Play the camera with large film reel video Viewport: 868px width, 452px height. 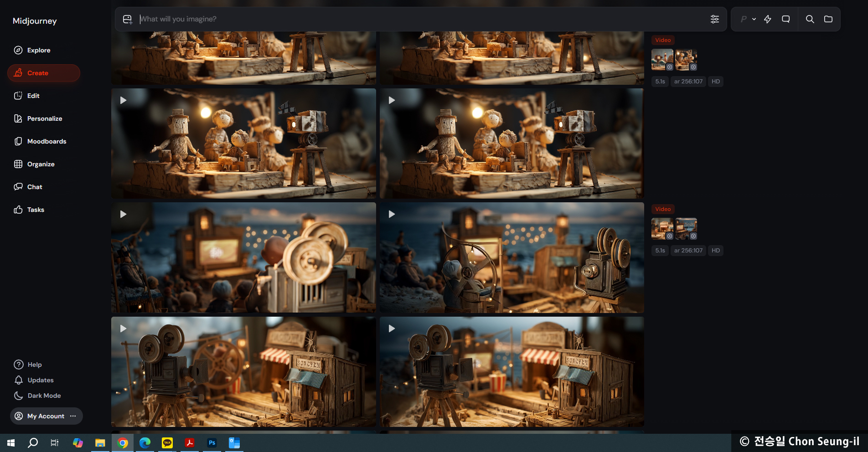click(x=243, y=372)
